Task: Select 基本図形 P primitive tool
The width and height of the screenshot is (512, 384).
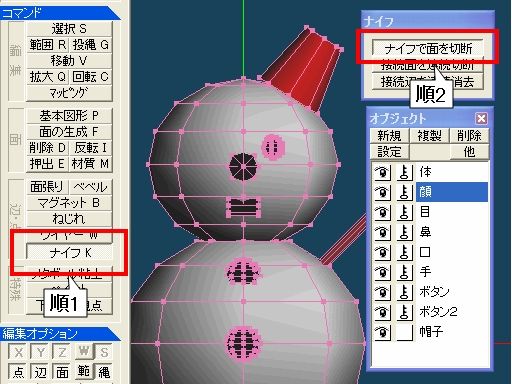Action: [x=69, y=116]
